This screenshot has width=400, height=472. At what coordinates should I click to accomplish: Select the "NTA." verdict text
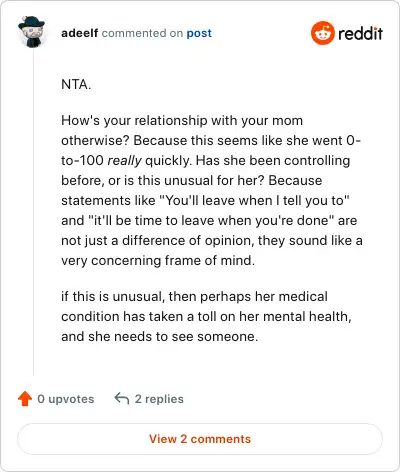click(x=76, y=84)
